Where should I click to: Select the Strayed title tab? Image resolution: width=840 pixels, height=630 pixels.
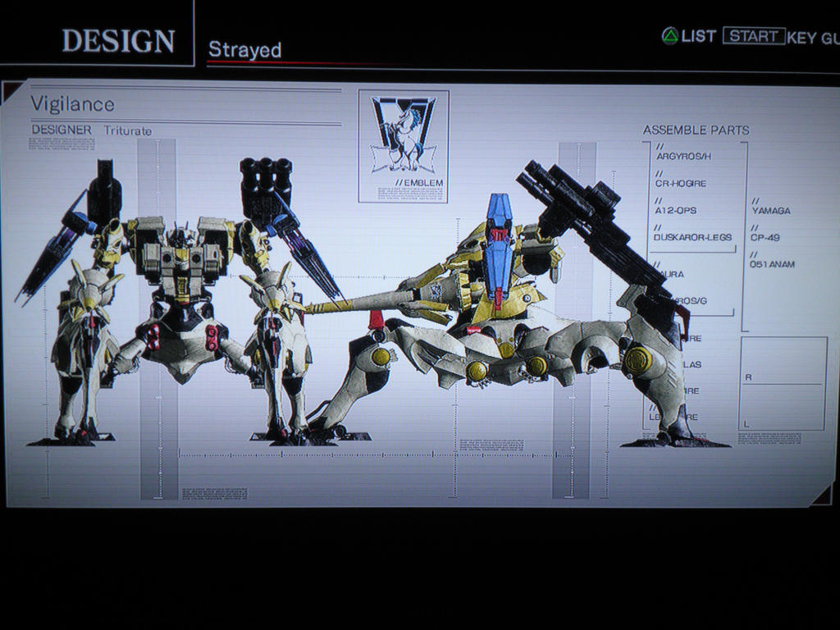pyautogui.click(x=244, y=49)
